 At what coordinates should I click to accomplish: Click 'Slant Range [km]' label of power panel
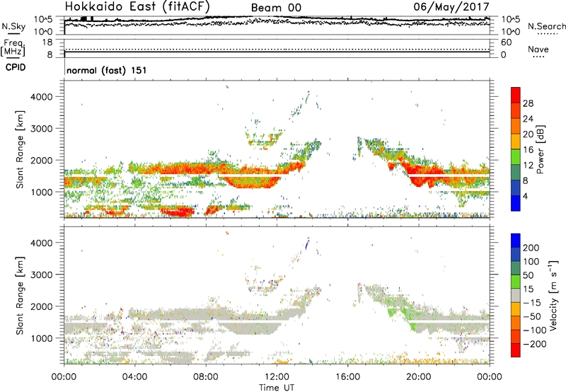pyautogui.click(x=20, y=149)
